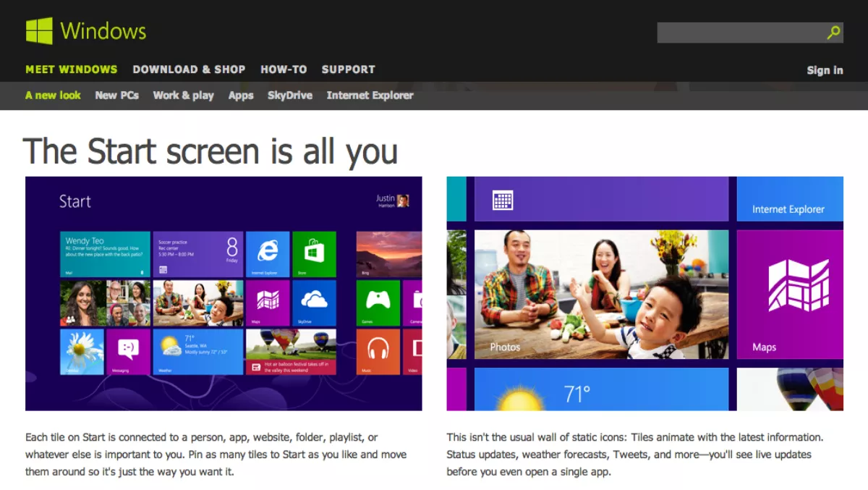868x490 pixels.
Task: Open the MEET WINDOWS menu
Action: (x=71, y=69)
